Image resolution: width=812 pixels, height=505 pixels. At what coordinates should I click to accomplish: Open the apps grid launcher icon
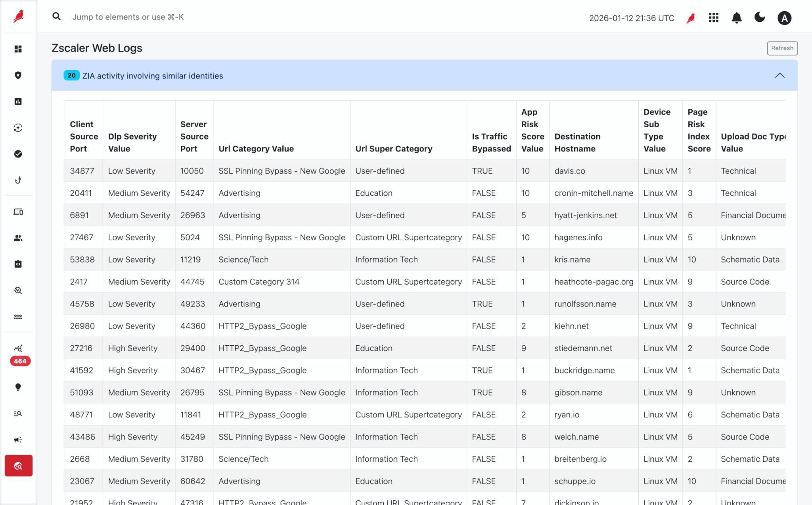(713, 18)
